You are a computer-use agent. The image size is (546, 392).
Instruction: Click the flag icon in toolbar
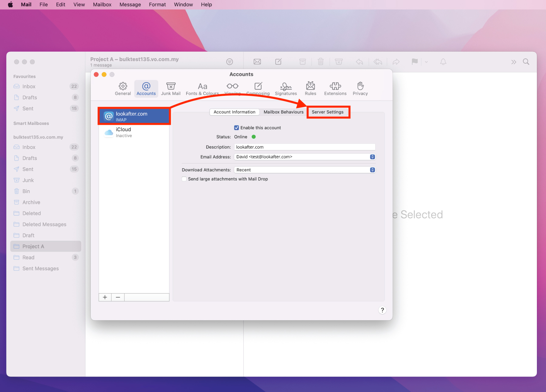click(414, 62)
